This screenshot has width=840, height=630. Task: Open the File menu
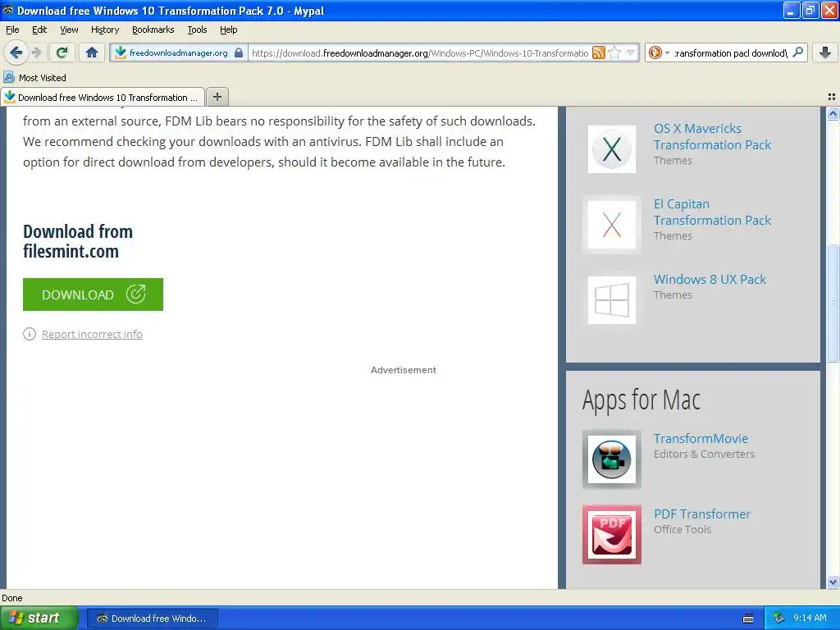12,30
